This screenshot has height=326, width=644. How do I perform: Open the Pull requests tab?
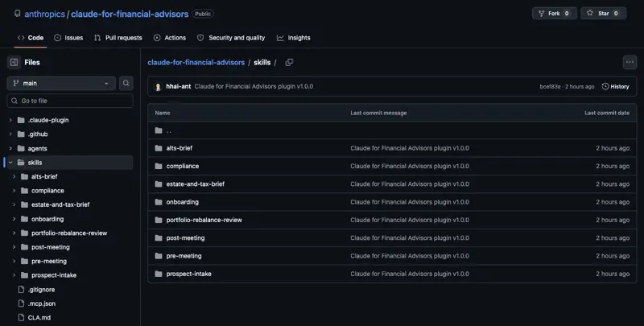point(118,38)
